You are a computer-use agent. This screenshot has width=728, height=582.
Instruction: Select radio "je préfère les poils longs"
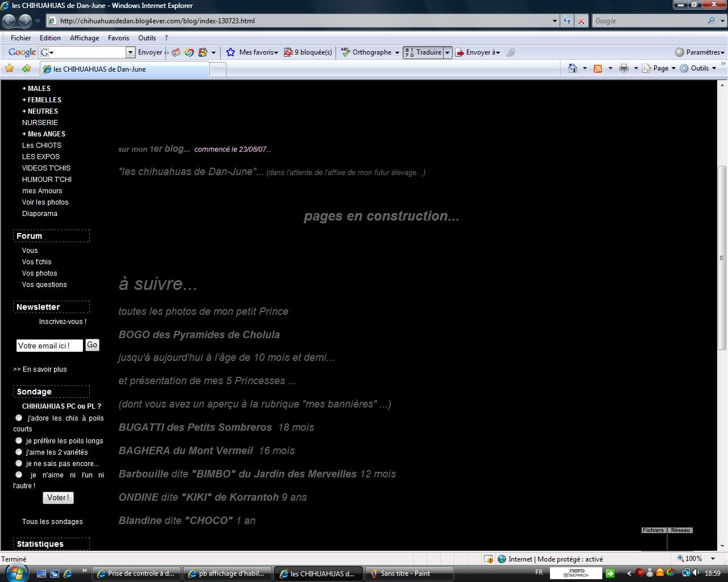tap(19, 440)
